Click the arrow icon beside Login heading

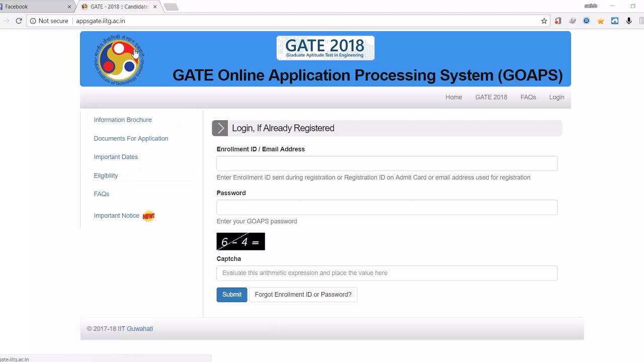220,128
